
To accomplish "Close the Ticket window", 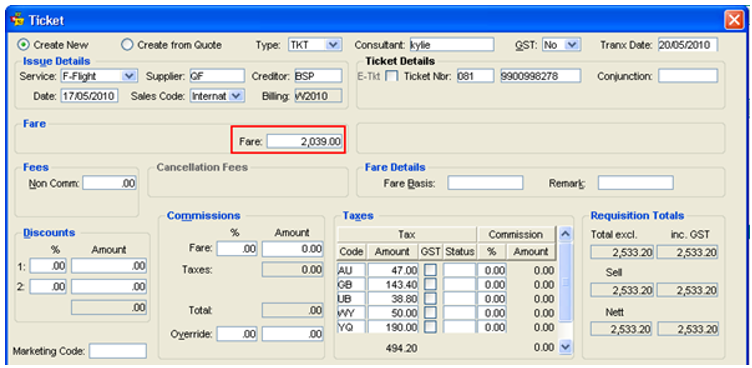I will pos(733,20).
